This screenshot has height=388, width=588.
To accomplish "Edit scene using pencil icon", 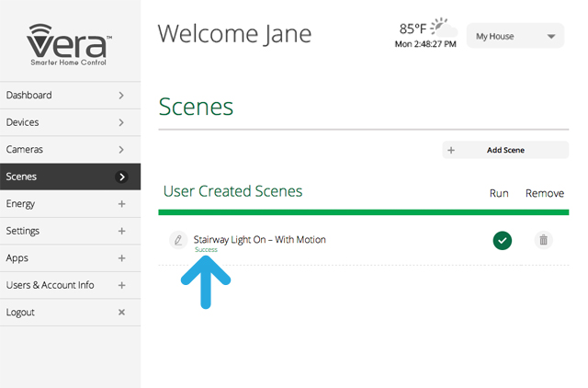I will click(178, 240).
